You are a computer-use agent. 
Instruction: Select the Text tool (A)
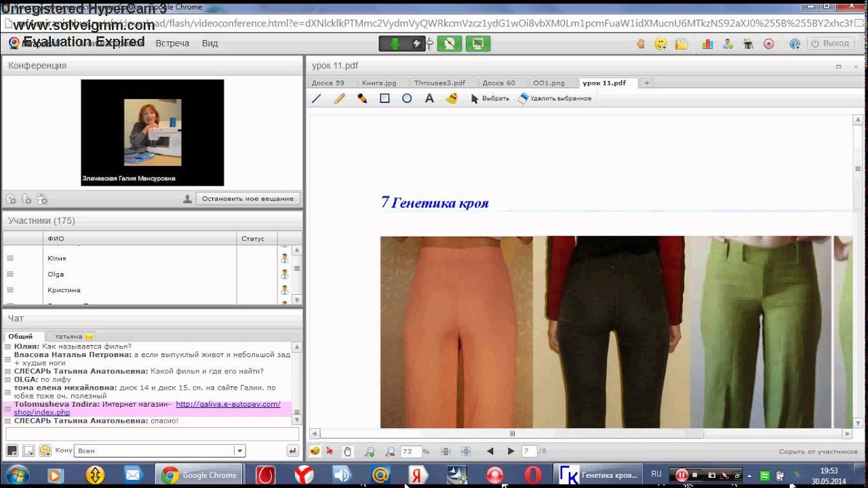(x=429, y=98)
